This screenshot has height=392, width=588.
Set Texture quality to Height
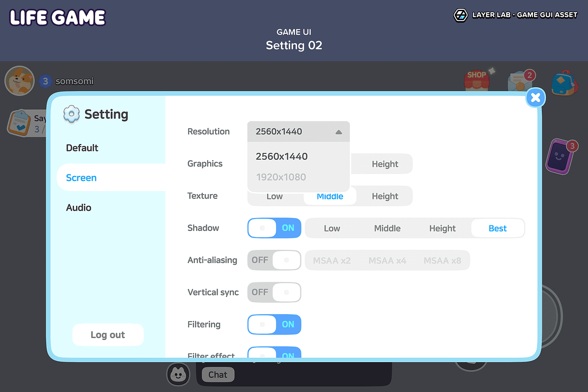click(x=385, y=196)
